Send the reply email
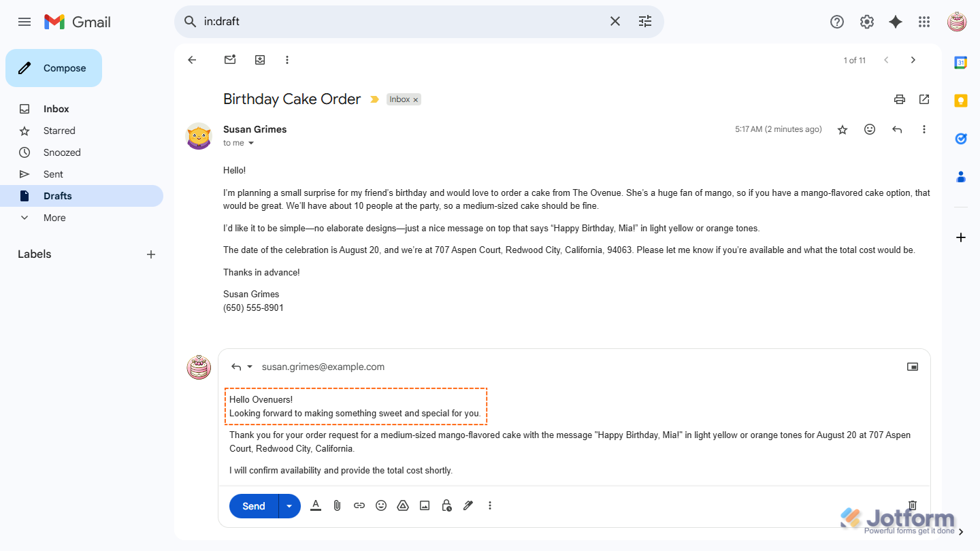980x551 pixels. point(254,506)
